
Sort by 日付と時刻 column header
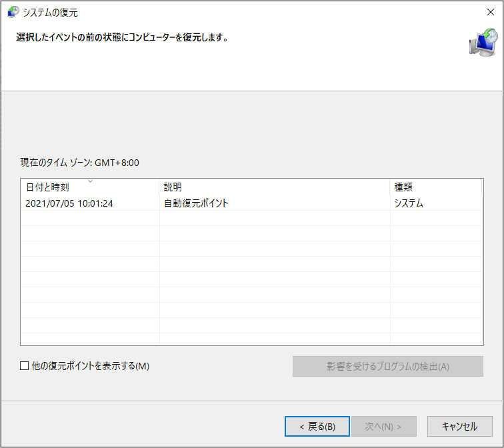[90, 187]
